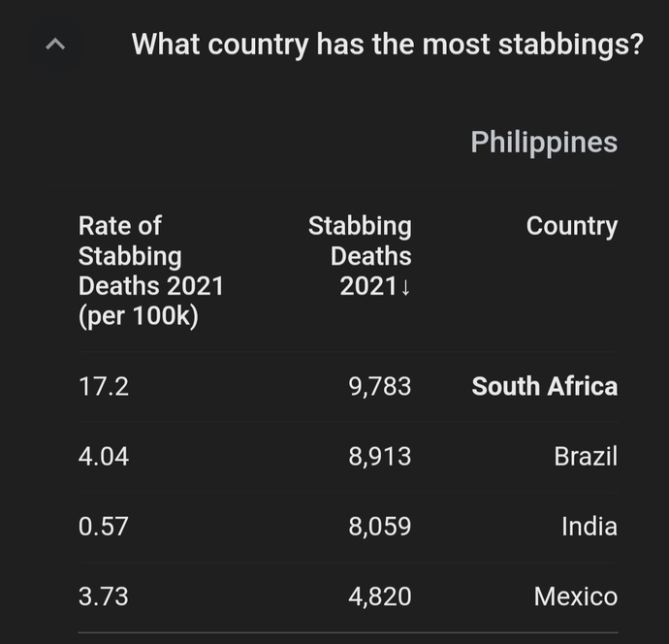
Task: Click South Africa's 9,783 deaths value
Action: pos(380,387)
